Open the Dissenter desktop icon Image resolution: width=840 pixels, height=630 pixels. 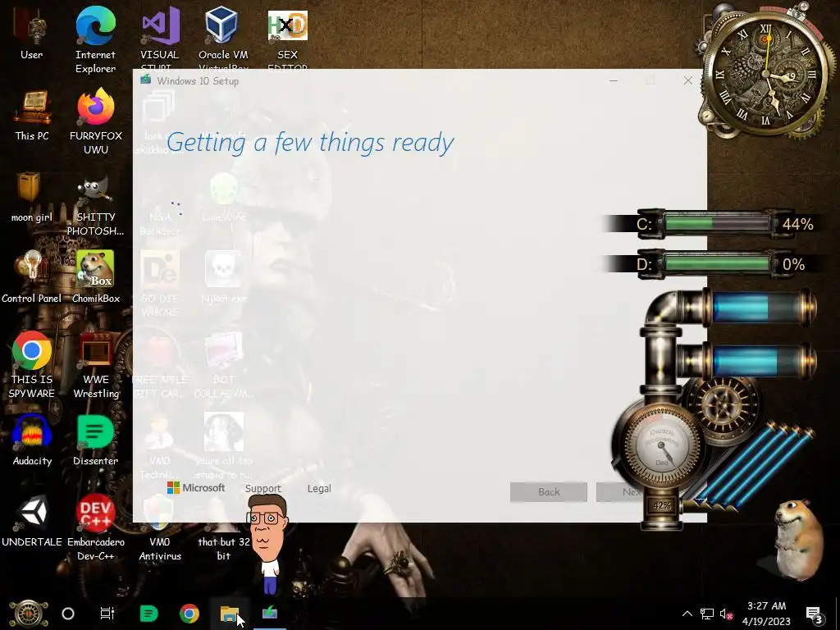point(96,441)
